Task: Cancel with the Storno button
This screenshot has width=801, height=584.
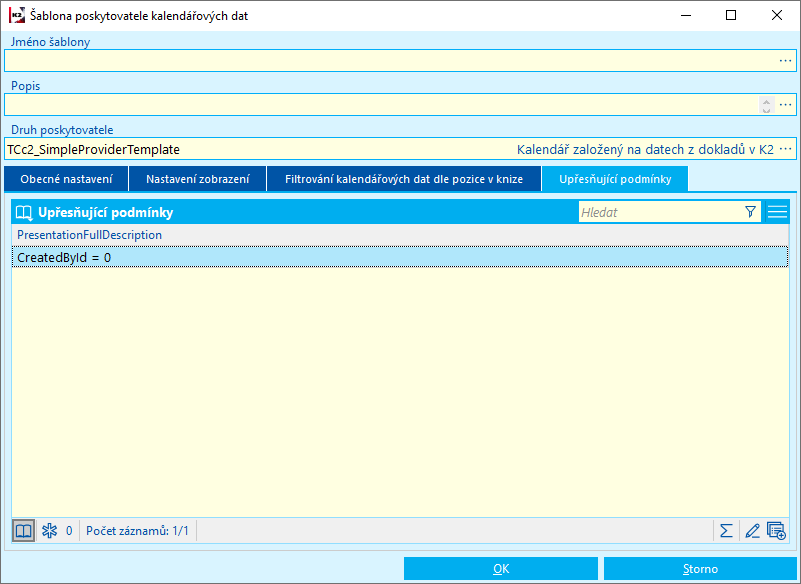Action: point(700,569)
